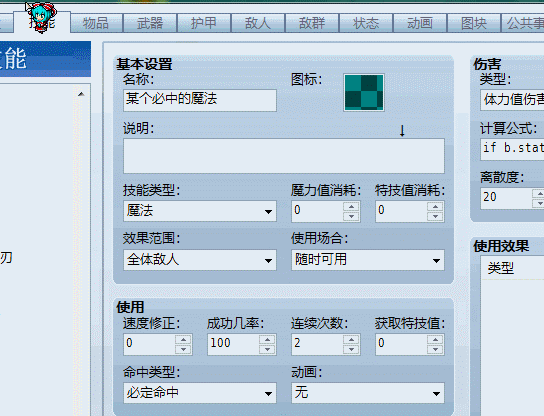Increase 速度修正 with up arrow

[x=183, y=340]
